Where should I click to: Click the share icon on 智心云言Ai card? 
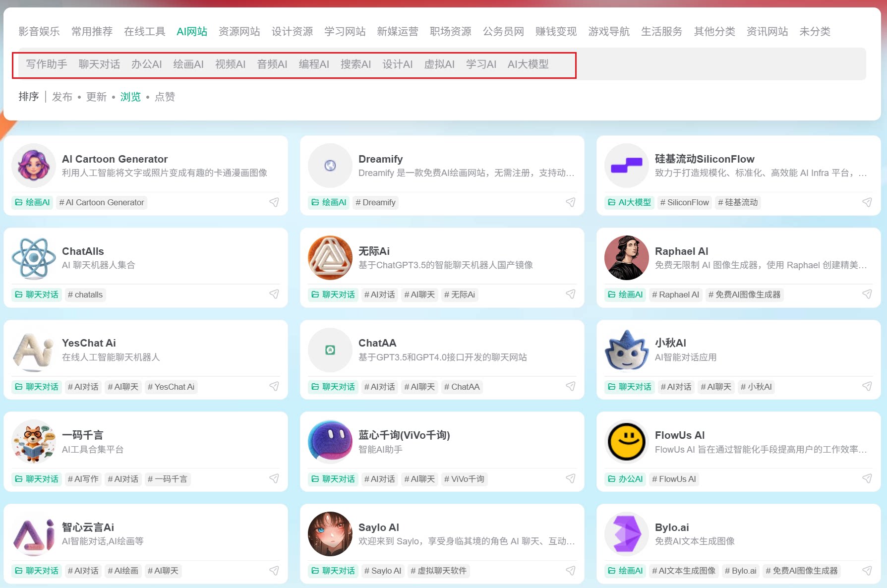274,571
